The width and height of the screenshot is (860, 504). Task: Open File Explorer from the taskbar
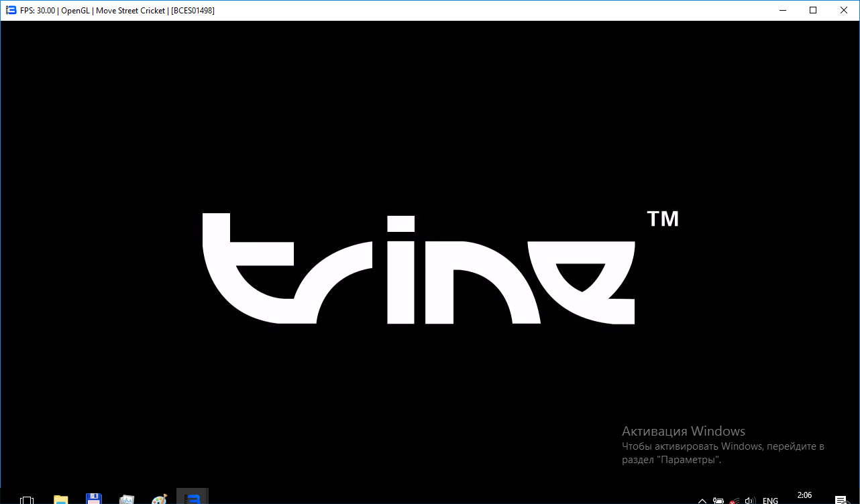click(61, 499)
